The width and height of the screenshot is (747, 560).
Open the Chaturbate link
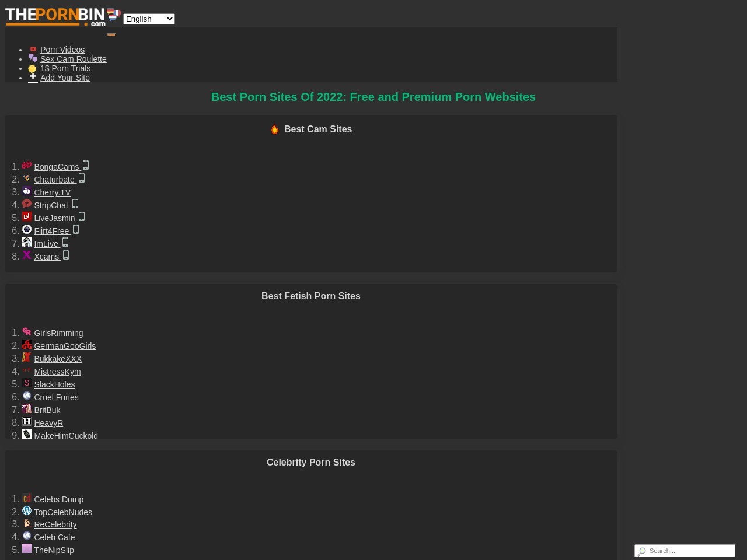(x=54, y=180)
